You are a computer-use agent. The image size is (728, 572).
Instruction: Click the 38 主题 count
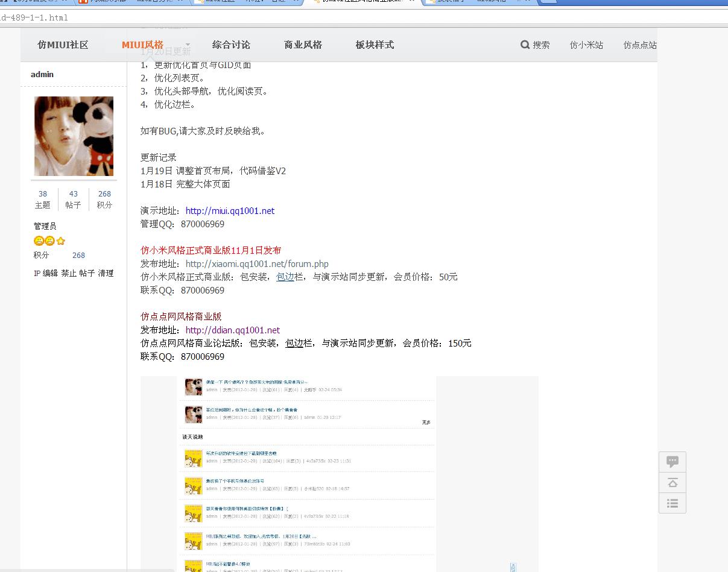pyautogui.click(x=43, y=200)
